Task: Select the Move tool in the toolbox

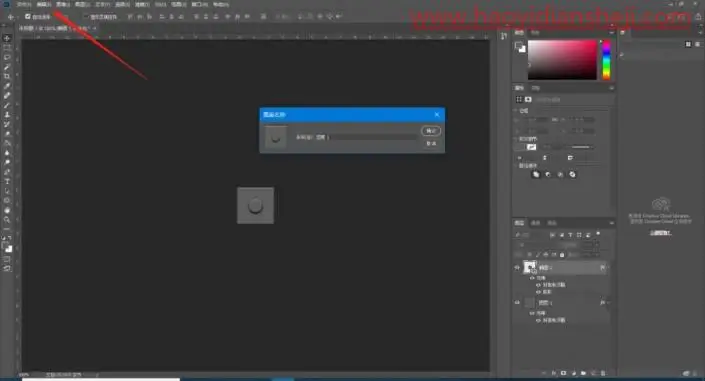Action: click(x=7, y=38)
